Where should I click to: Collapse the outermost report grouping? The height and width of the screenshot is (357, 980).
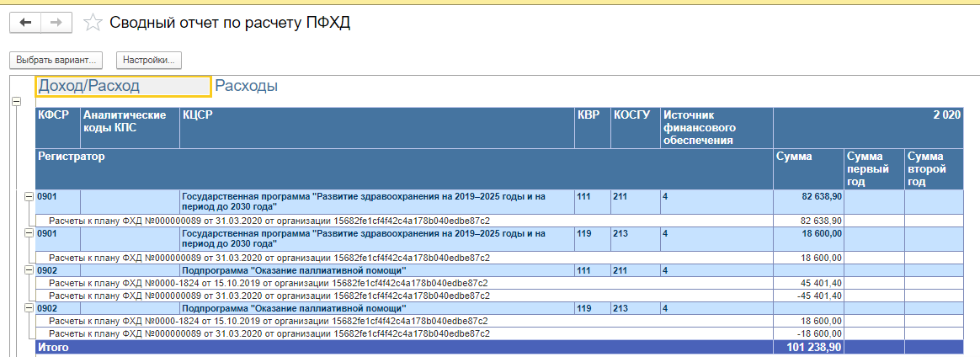coord(15,101)
